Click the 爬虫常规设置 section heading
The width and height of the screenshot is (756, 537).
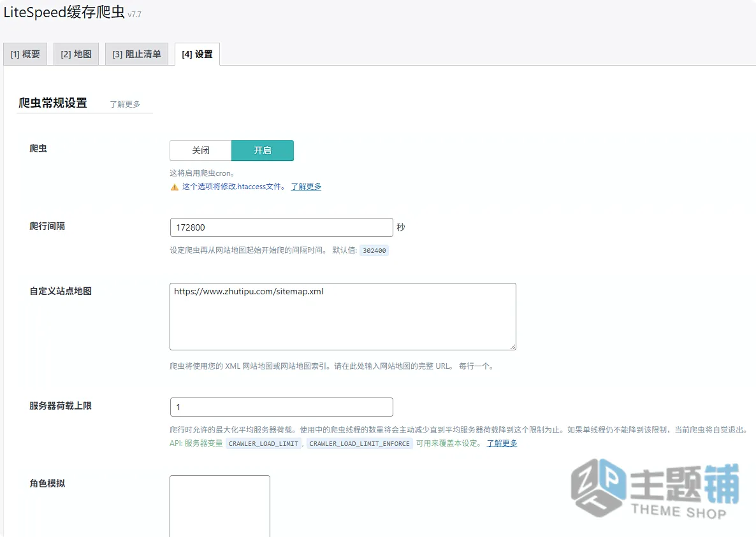click(52, 103)
